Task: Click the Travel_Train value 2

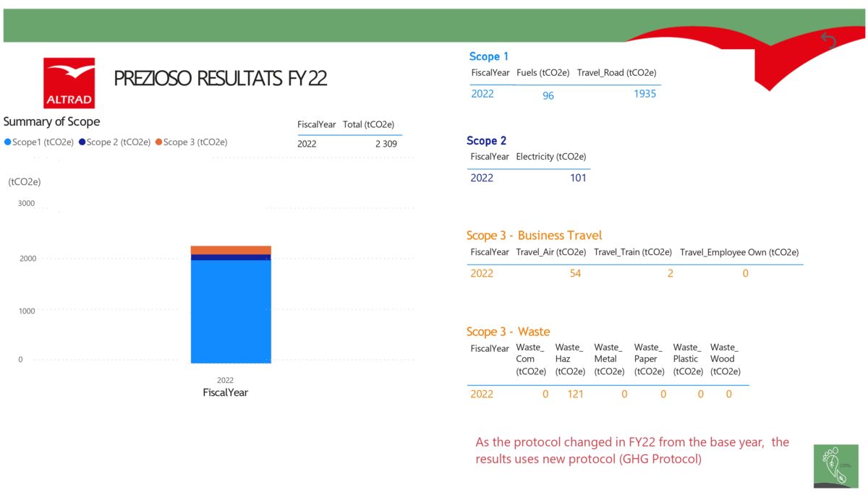Action: (x=671, y=273)
